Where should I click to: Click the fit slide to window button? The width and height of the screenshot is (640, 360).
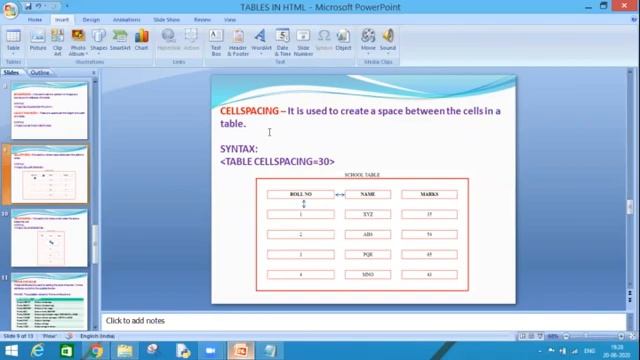(x=633, y=336)
